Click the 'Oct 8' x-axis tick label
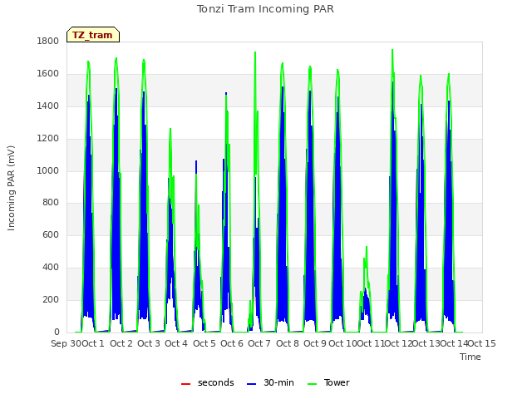The height and width of the screenshot is (399, 532). [288, 343]
